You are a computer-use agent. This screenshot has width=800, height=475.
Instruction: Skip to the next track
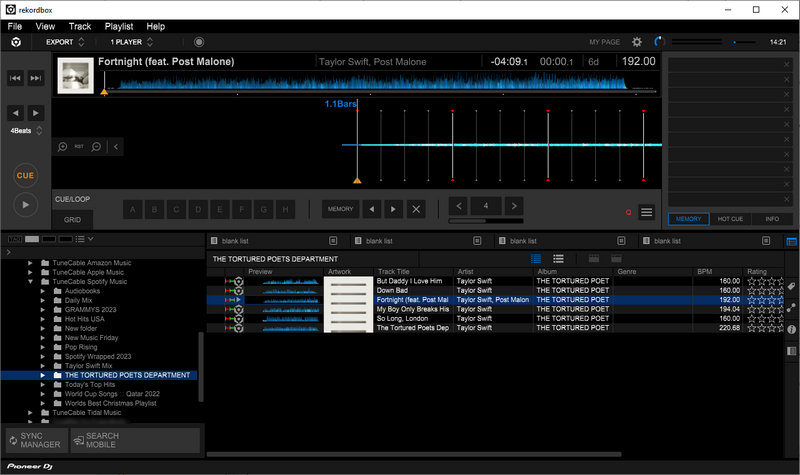(x=36, y=78)
